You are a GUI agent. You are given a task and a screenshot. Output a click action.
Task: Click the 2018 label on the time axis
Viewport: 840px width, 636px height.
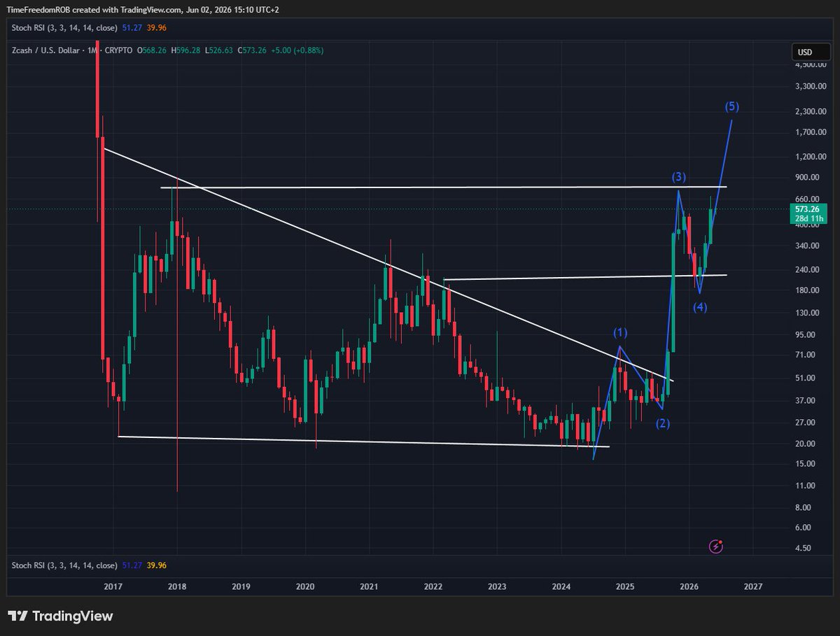(x=177, y=586)
